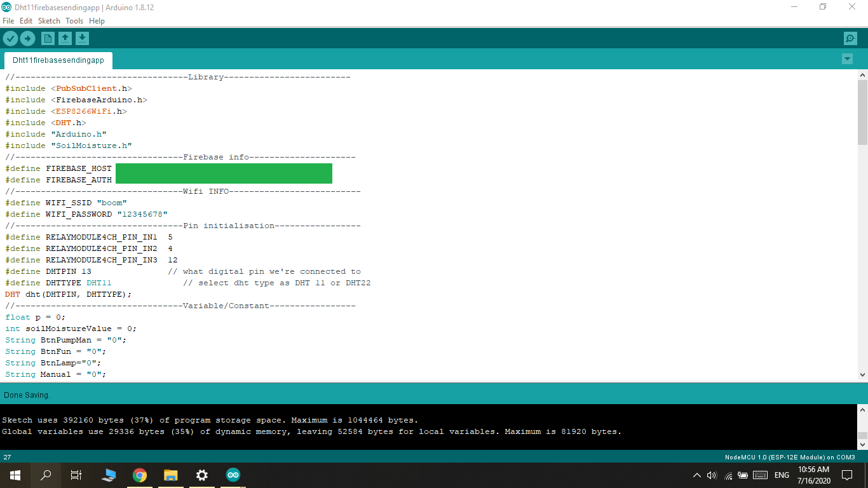Click the speaker volume icon in system tray
The image size is (868, 488).
[712, 475]
